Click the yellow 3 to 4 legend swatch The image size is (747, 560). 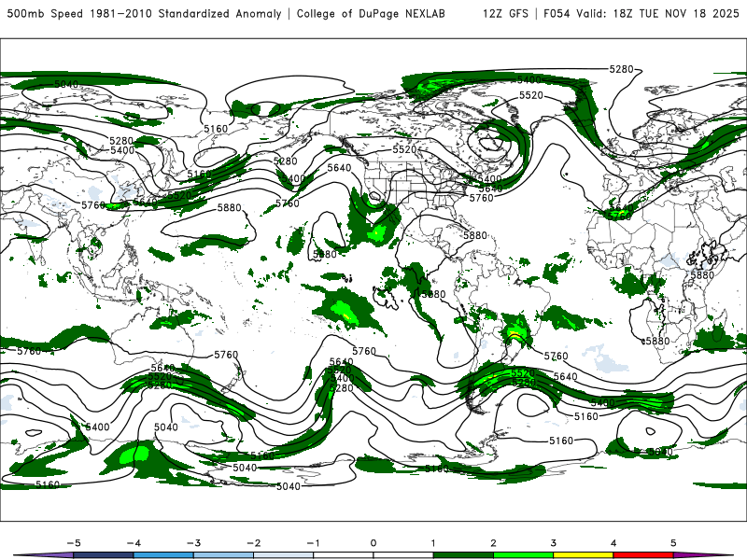tap(583, 555)
